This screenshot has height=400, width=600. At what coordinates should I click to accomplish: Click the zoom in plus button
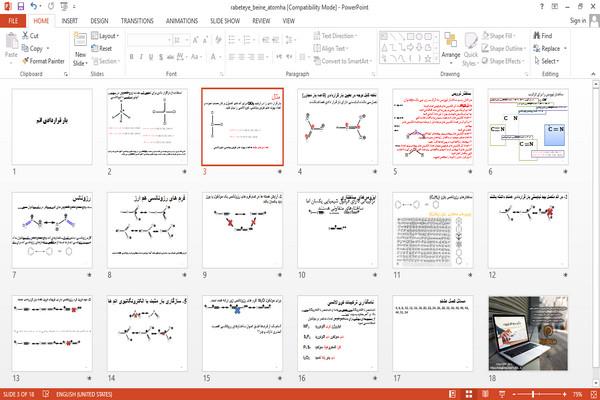tap(565, 394)
